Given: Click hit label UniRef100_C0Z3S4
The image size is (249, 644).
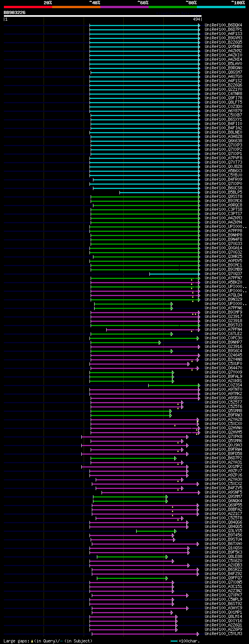Looking at the screenshot, I should tap(223, 385).
